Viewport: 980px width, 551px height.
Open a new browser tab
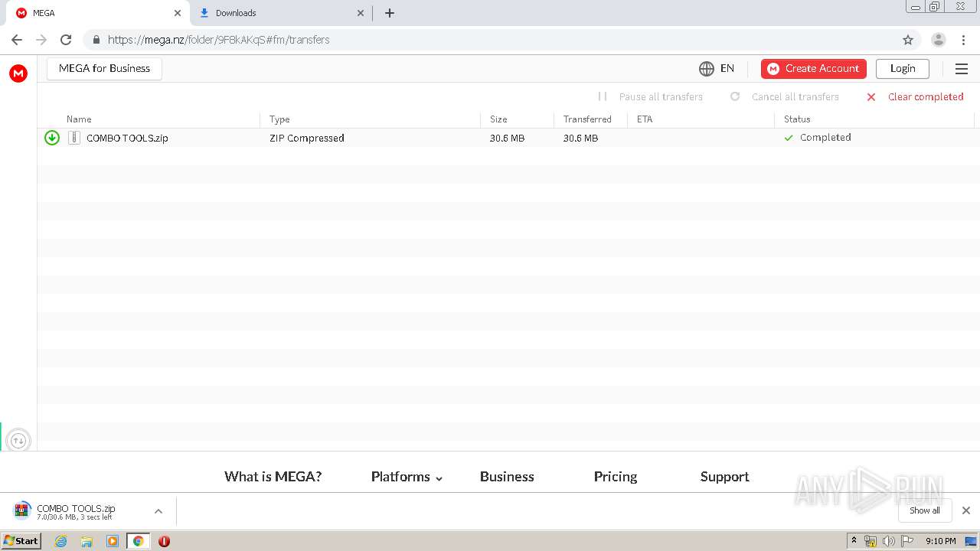390,13
